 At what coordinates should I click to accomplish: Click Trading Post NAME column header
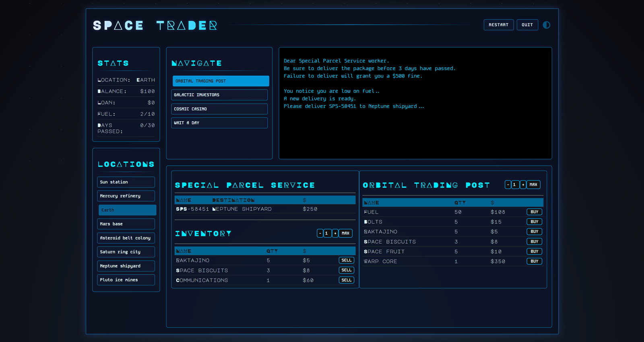(372, 203)
